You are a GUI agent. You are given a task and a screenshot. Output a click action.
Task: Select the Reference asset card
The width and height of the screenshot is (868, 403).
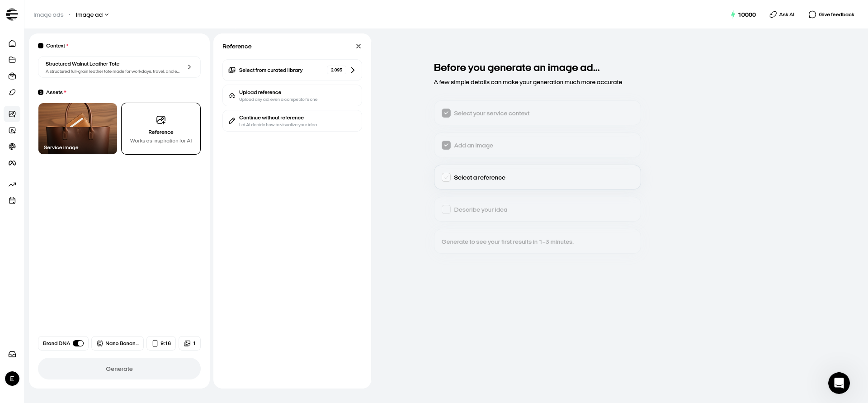[161, 128]
